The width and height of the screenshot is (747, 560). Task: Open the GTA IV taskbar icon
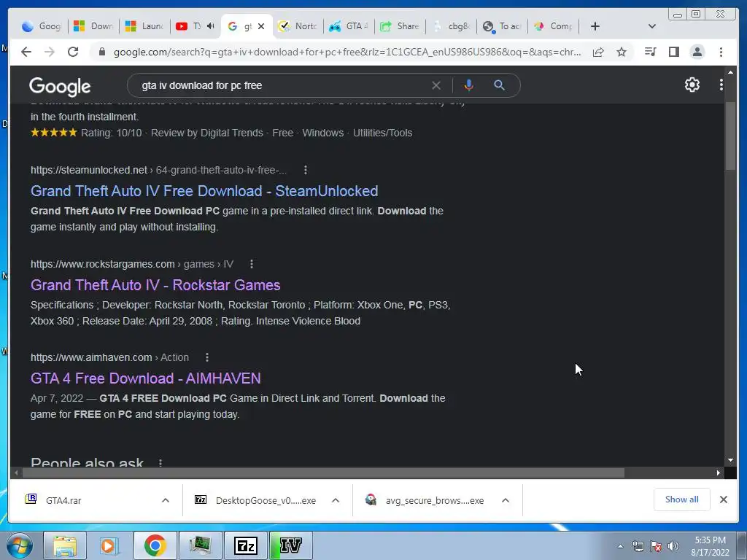[x=290, y=545]
